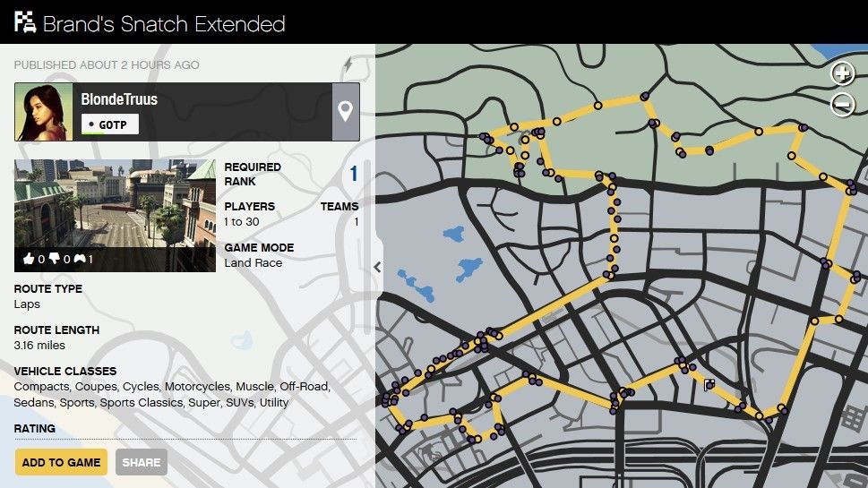Image resolution: width=868 pixels, height=488 pixels.
Task: Click the GOTP crew tag
Action: [x=109, y=124]
